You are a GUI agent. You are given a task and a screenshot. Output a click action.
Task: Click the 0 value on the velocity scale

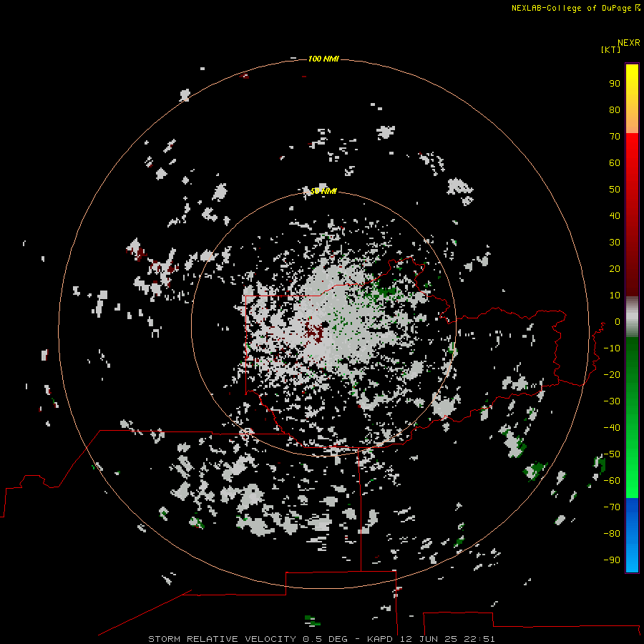(618, 322)
